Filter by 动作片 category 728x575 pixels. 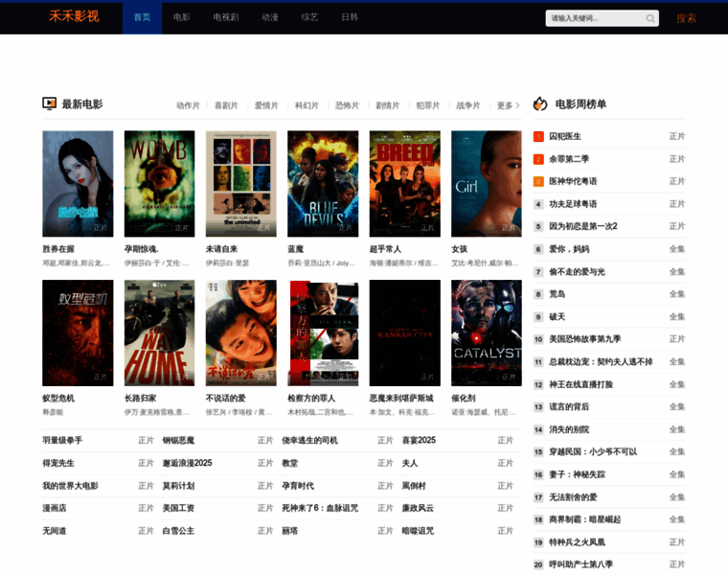point(188,105)
